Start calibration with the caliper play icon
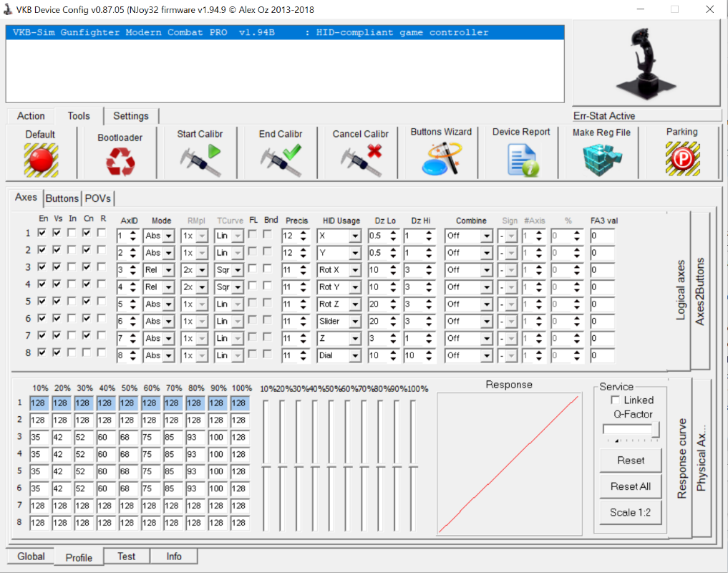Viewport: 728px width, 573px height. [x=200, y=160]
